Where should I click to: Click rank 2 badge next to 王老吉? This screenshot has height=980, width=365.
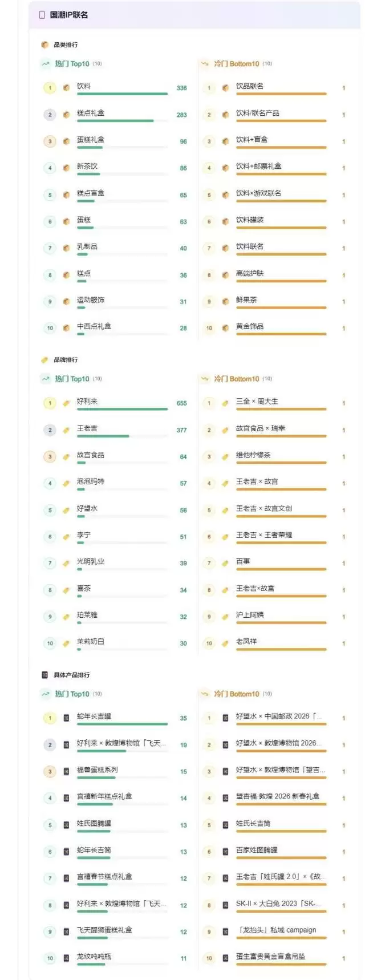click(x=50, y=430)
